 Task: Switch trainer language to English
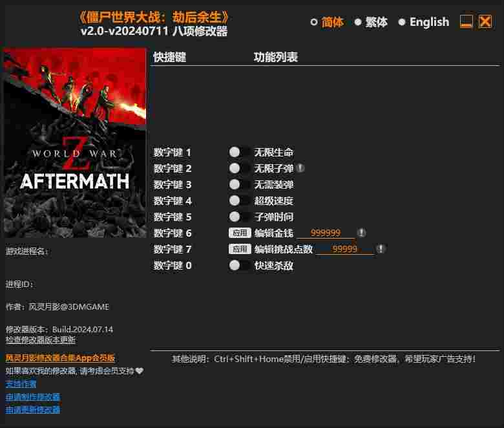click(x=401, y=22)
